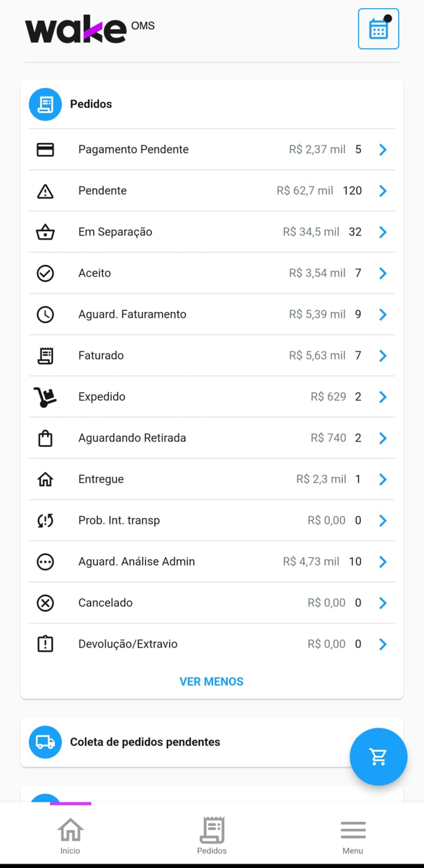Viewport: 424px width, 868px height.
Task: Click the hand truck icon for Expedido
Action: [45, 397]
